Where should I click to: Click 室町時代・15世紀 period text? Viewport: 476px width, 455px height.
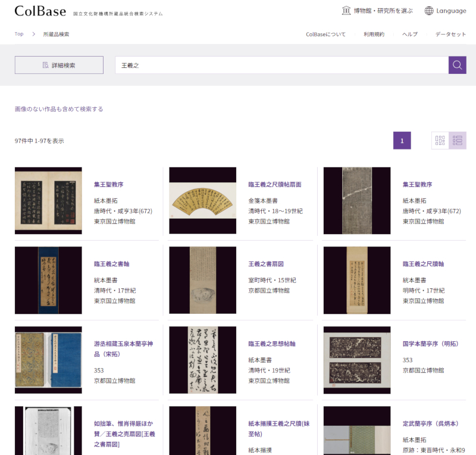click(x=272, y=281)
